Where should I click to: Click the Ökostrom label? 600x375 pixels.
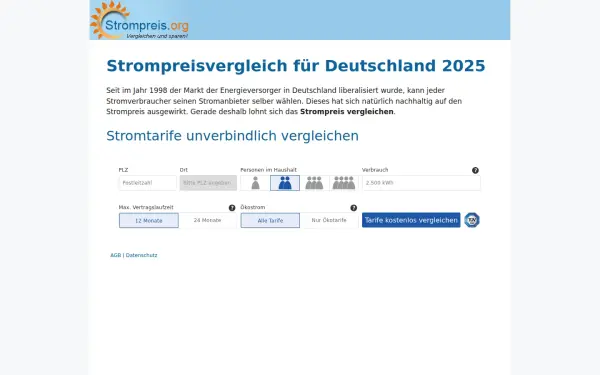(253, 207)
